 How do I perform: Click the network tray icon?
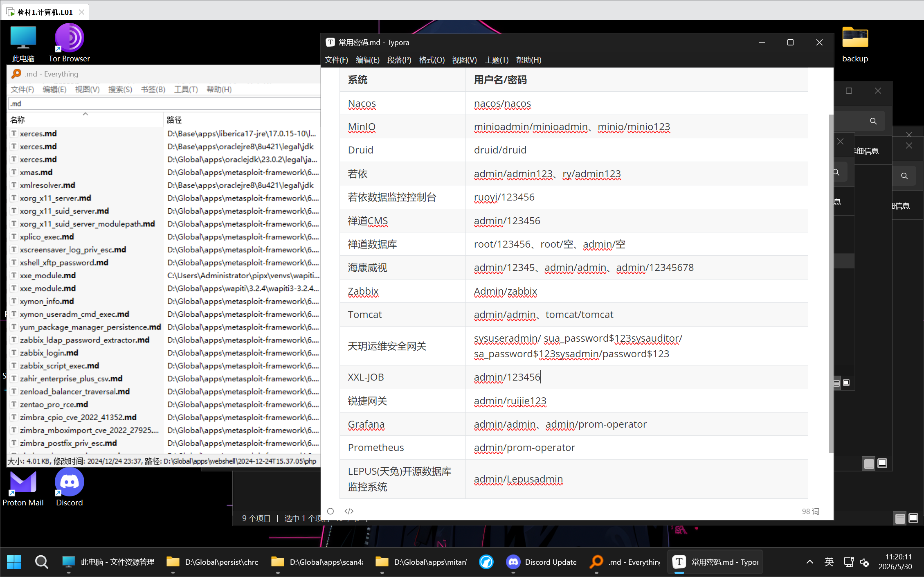point(849,562)
